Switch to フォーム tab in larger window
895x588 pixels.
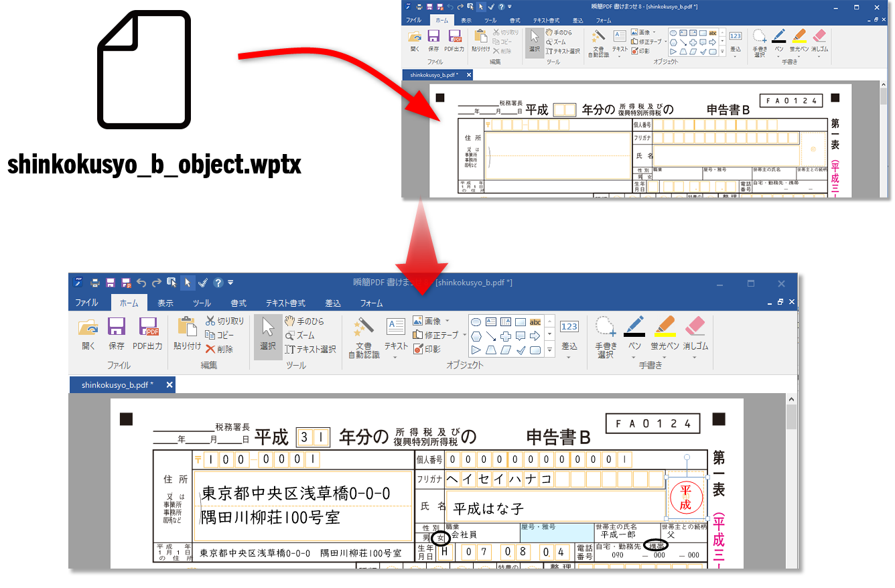(372, 303)
